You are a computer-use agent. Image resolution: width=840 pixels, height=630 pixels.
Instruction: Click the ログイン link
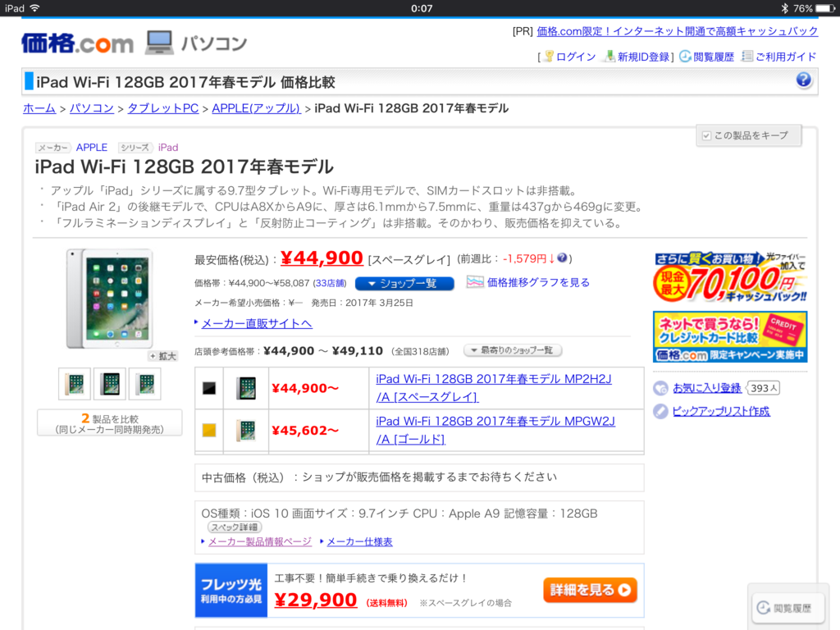(576, 57)
